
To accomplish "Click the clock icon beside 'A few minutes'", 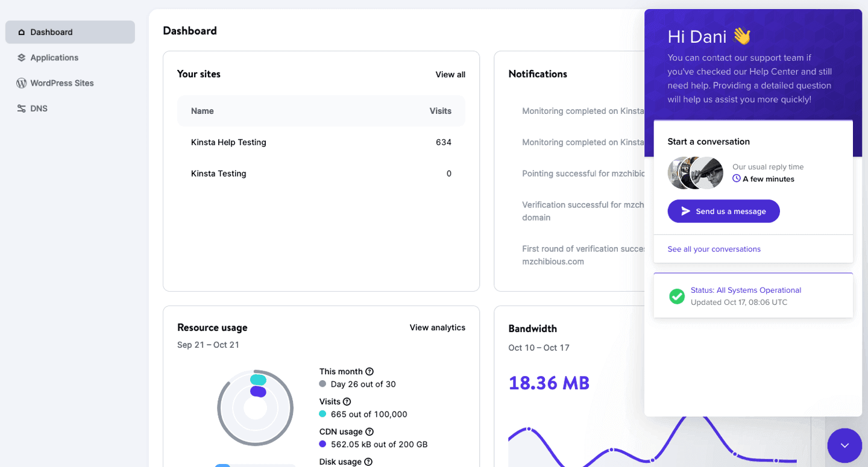I will [x=736, y=178].
